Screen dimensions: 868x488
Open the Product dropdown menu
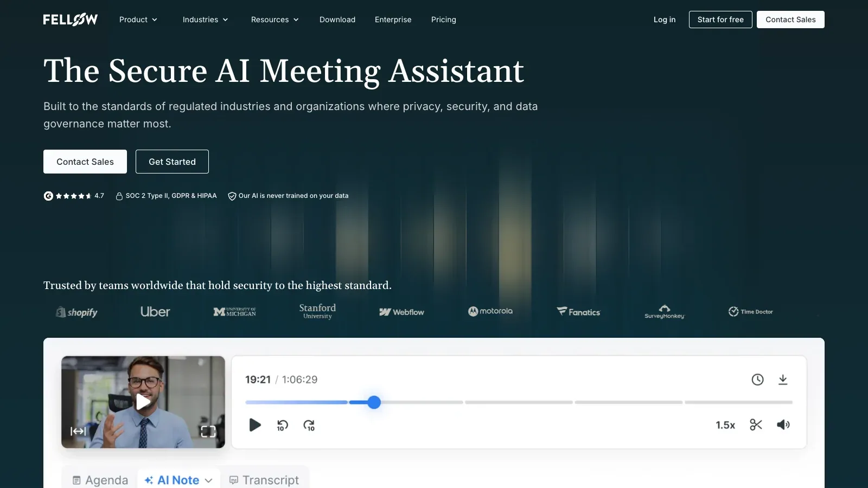pos(138,20)
